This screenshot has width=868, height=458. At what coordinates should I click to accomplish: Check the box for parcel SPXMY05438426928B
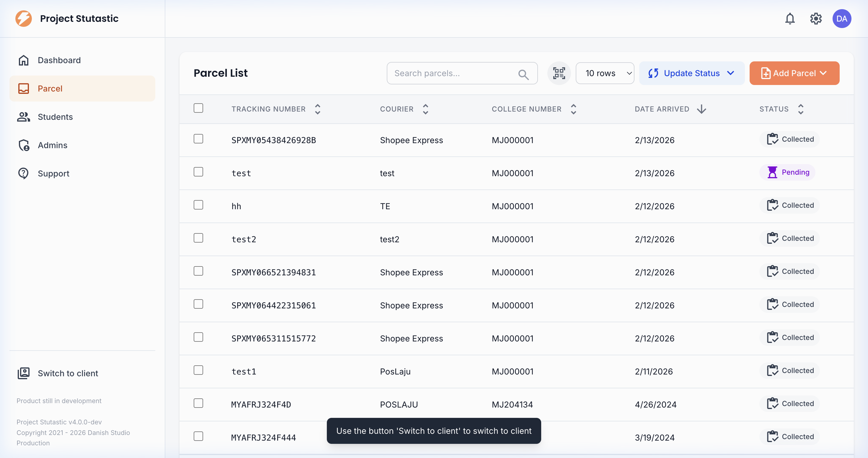coord(198,139)
